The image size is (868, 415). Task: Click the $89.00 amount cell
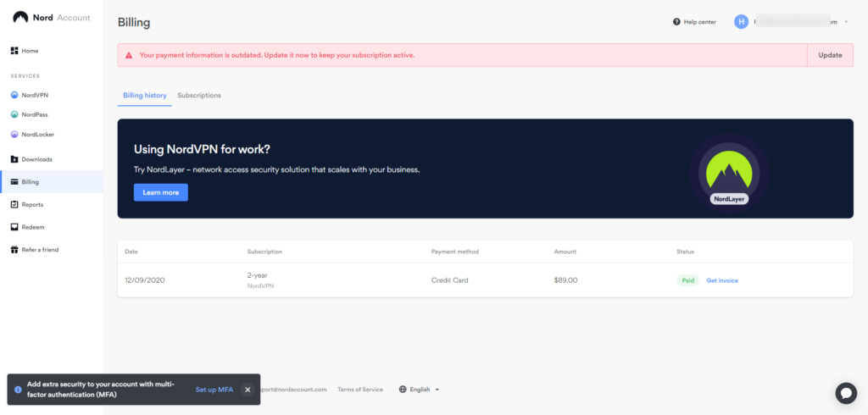point(565,280)
